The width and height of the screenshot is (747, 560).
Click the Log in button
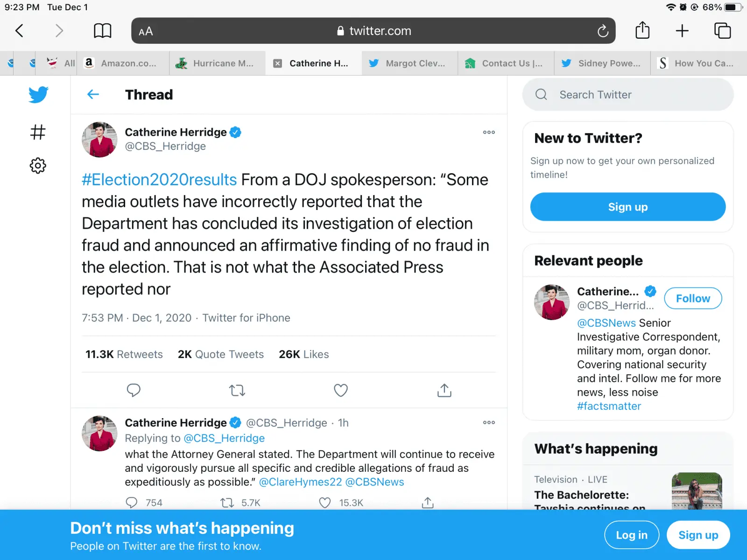[631, 535]
